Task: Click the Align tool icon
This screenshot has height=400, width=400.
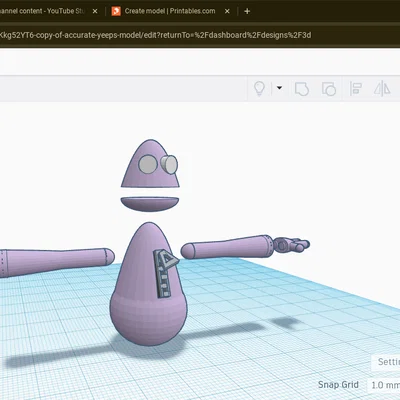Action: tap(356, 89)
